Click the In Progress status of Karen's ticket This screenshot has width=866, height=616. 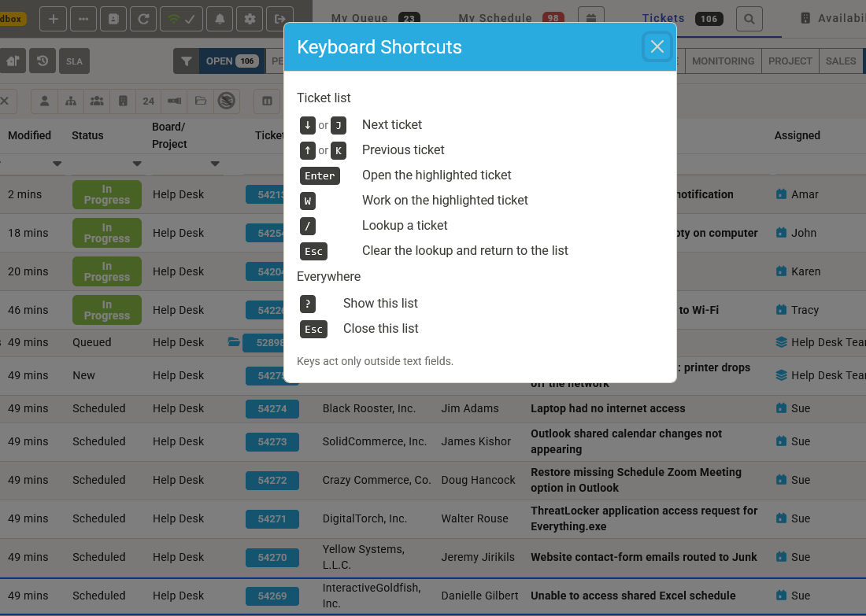[x=106, y=271]
